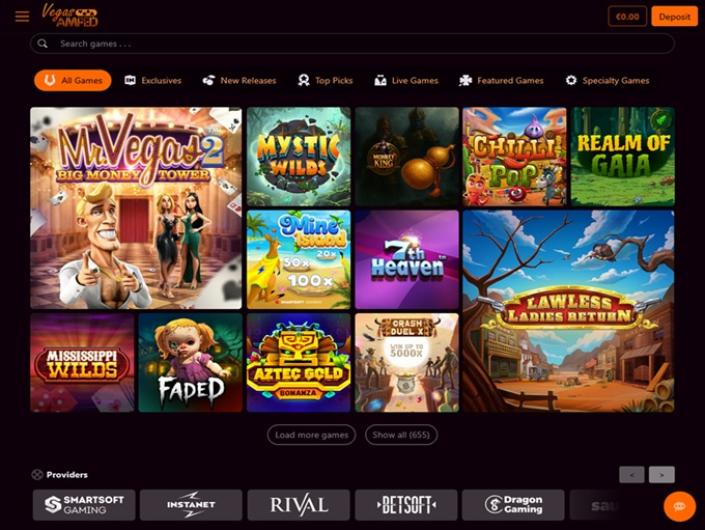Focus the Search games input field
The image size is (705, 530).
(x=352, y=44)
